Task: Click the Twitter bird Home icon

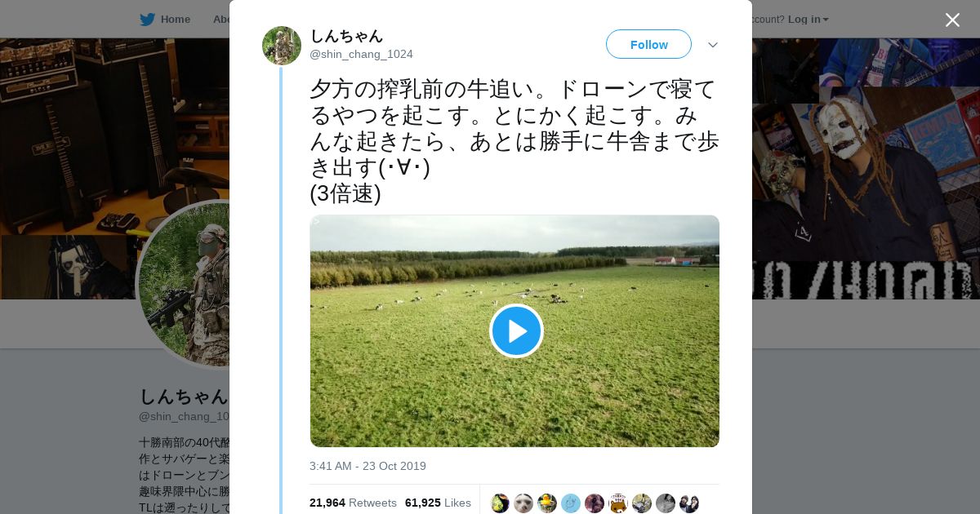Action: (147, 20)
